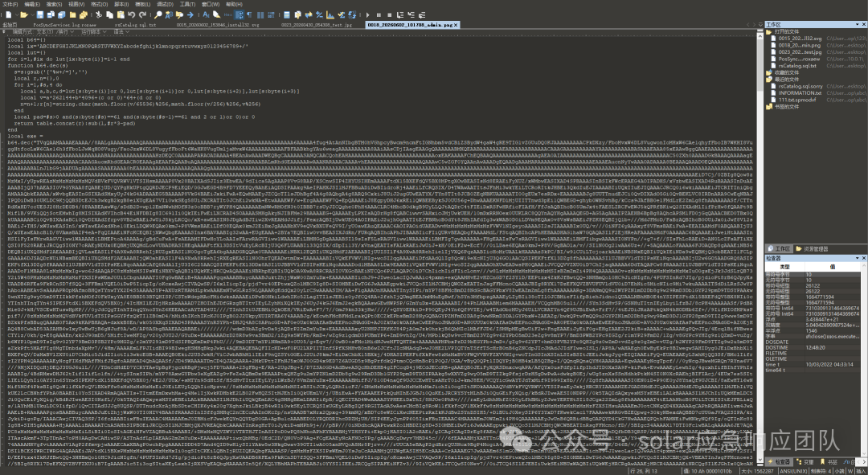The height and width of the screenshot is (475, 868).
Task: Open the Calculator toolbar icon
Action: tap(287, 15)
